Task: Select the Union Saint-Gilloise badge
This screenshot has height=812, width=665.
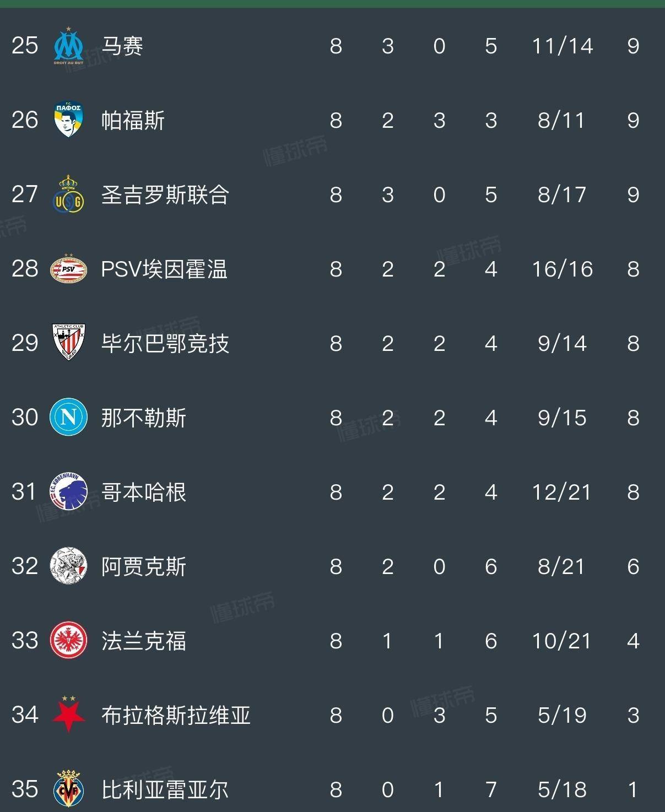Action: pyautogui.click(x=68, y=194)
